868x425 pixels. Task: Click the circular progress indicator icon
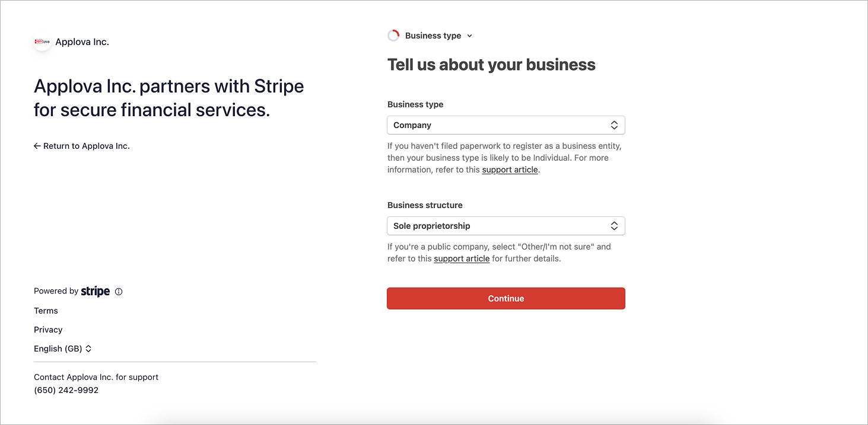(393, 36)
